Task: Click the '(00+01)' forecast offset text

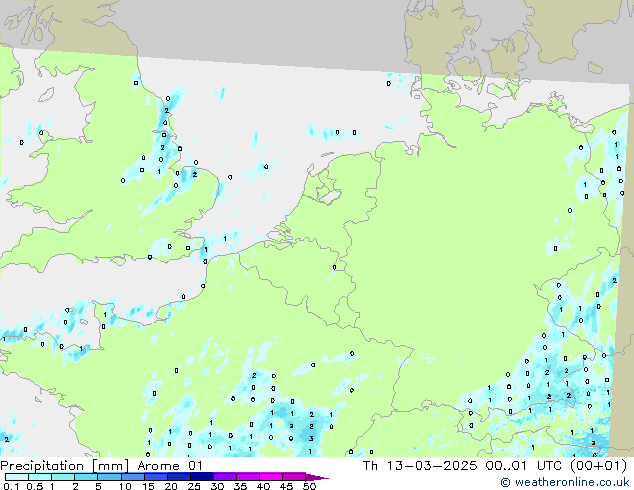Action: 598,466
